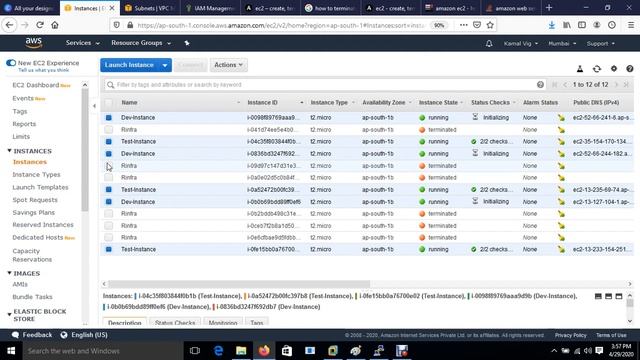Toggle the New EC2 Experience switch
640x360 pixels.
(x=11, y=63)
